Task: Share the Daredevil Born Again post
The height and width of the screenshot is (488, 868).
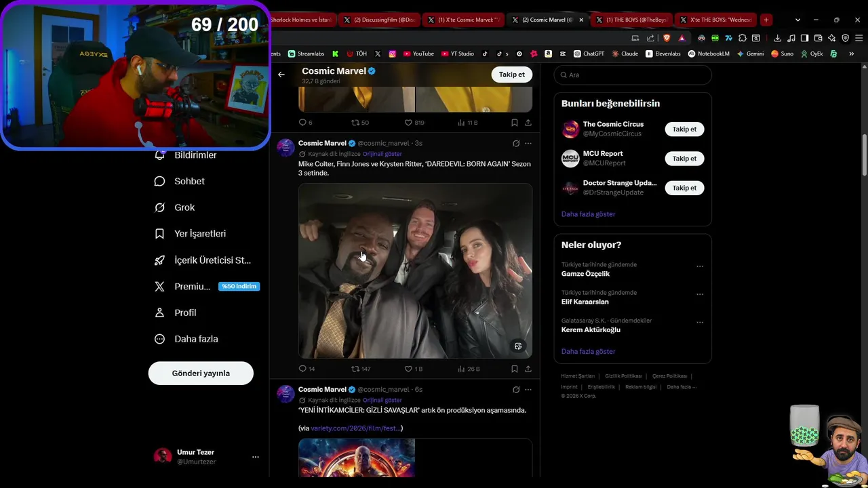Action: click(x=528, y=369)
